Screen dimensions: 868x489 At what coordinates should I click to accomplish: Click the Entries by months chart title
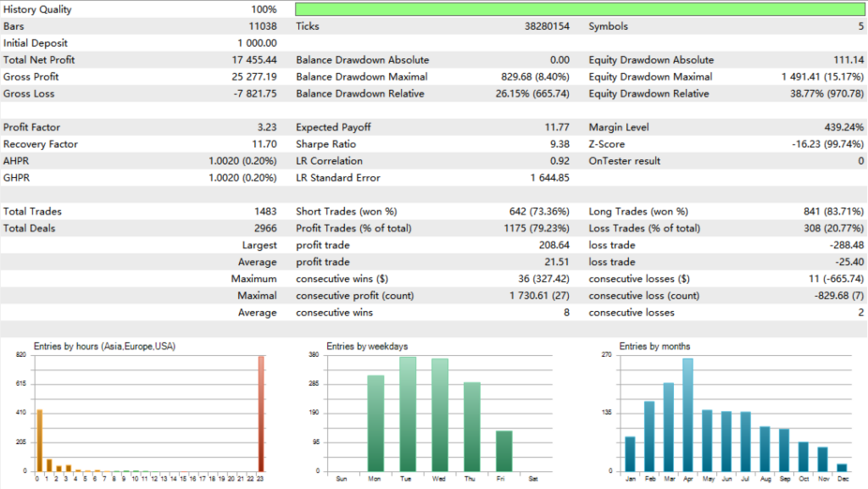(x=654, y=347)
